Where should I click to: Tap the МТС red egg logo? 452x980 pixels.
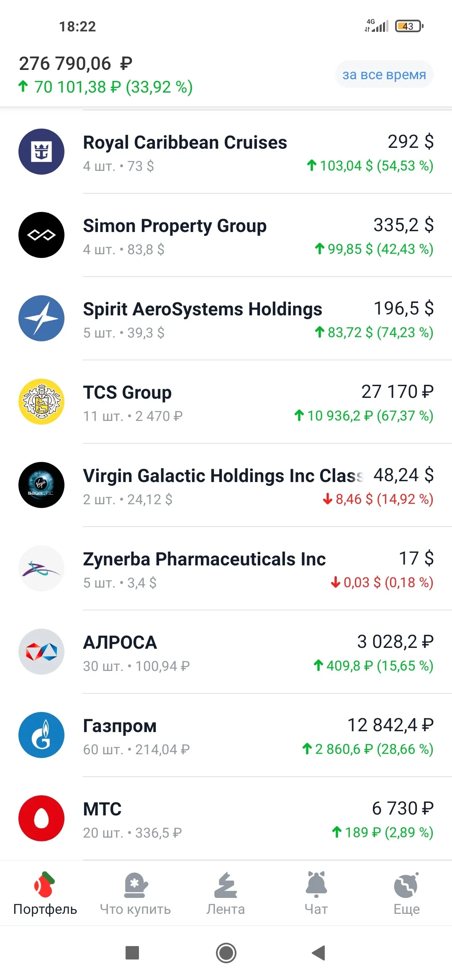click(x=41, y=818)
